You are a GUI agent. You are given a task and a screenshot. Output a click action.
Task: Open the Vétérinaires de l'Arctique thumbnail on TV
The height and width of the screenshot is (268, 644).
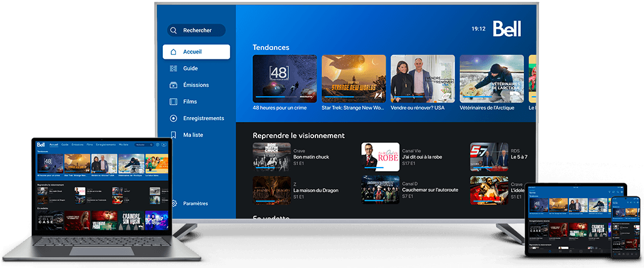[491, 79]
